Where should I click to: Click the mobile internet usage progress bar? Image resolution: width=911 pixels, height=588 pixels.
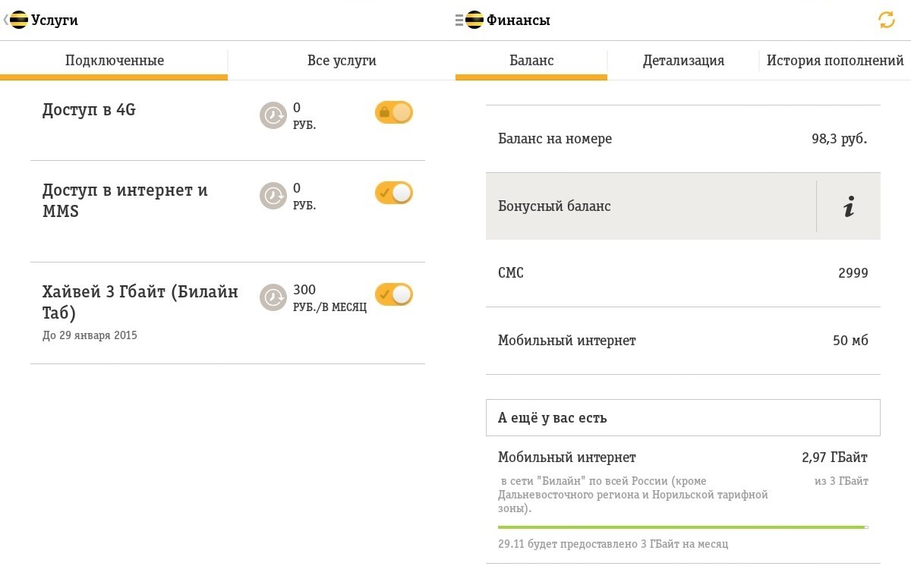[682, 527]
